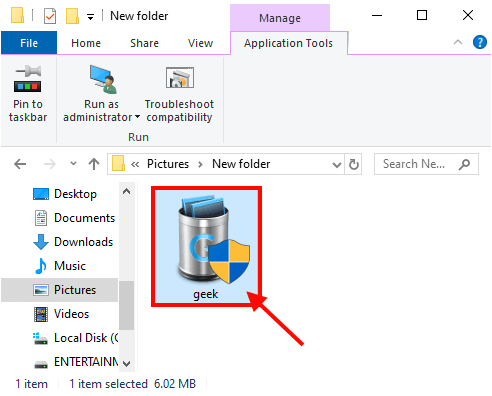The image size is (492, 396).
Task: Click the 6.02 MB size text
Action: [175, 384]
